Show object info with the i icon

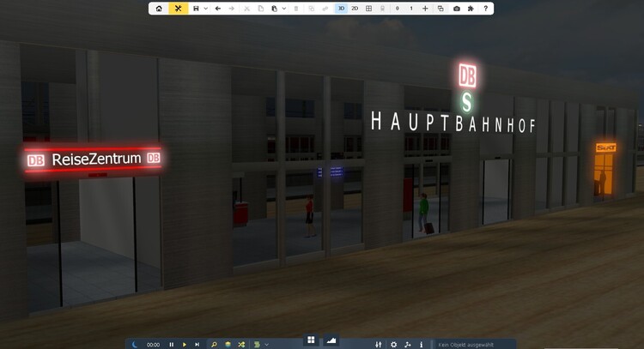point(421,345)
